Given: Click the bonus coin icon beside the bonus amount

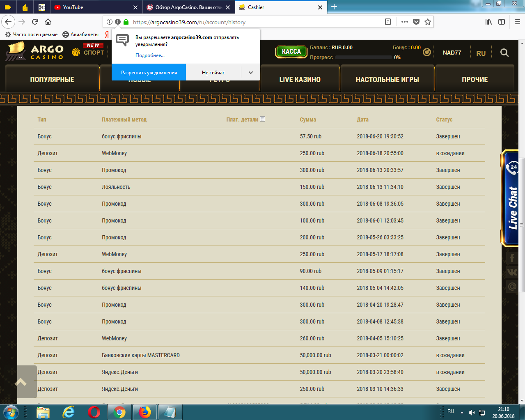Looking at the screenshot, I should pos(427,52).
